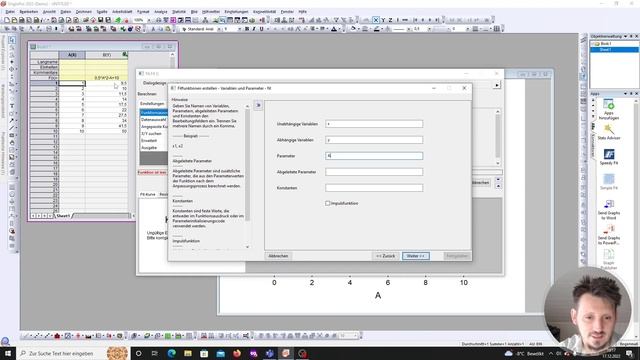Viewport: 640px width, 360px height.
Task: Click the fill color bucket icon
Action: point(353,29)
